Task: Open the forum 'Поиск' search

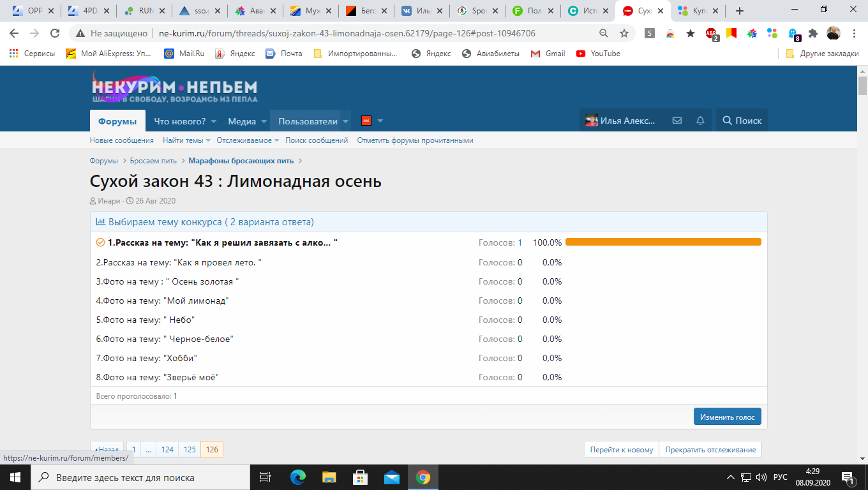Action: point(742,121)
